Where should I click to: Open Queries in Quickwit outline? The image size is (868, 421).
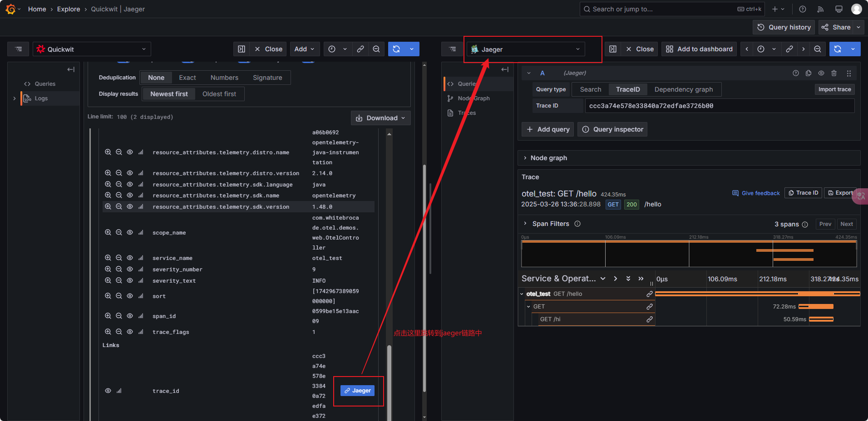[x=45, y=84]
